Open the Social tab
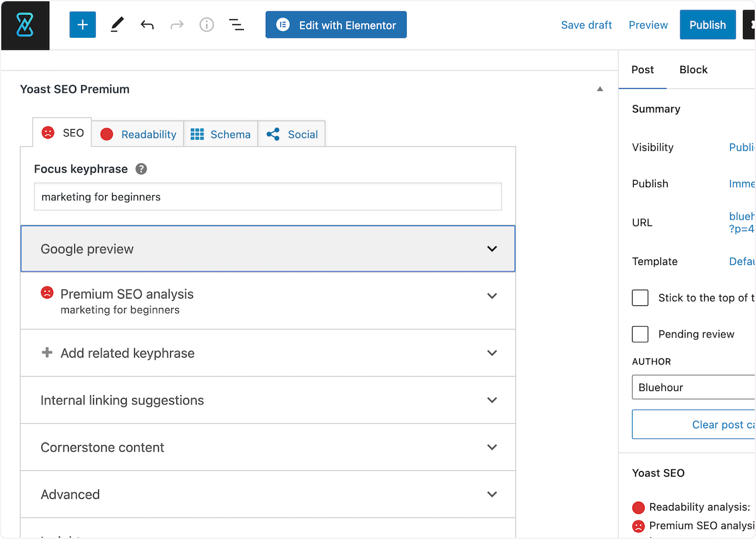This screenshot has height=539, width=756. pos(292,134)
